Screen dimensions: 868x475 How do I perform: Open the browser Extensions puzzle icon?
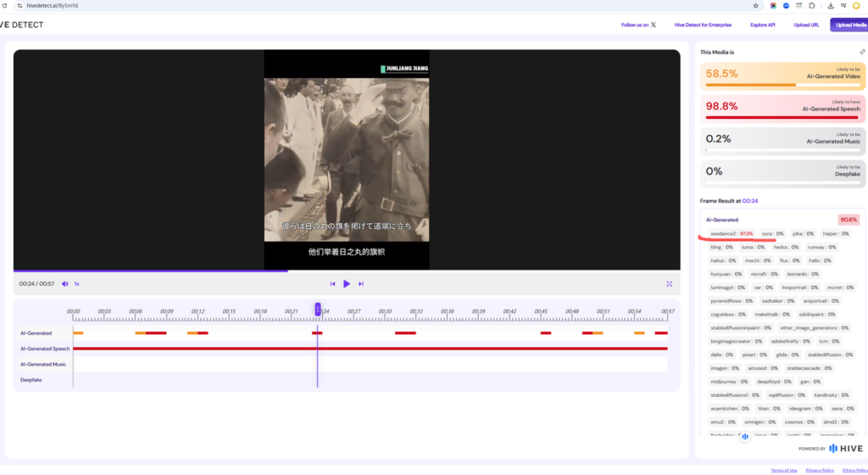click(812, 6)
